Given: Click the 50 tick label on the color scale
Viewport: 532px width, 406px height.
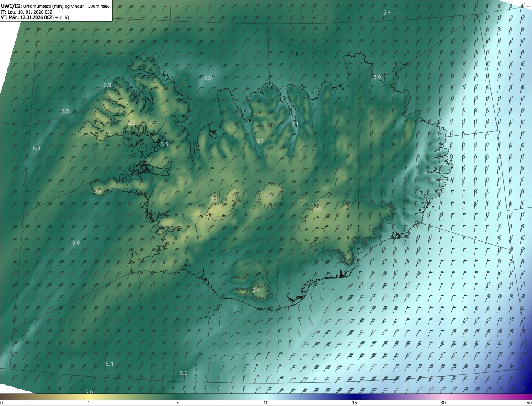Looking at the screenshot, I should coord(529,403).
